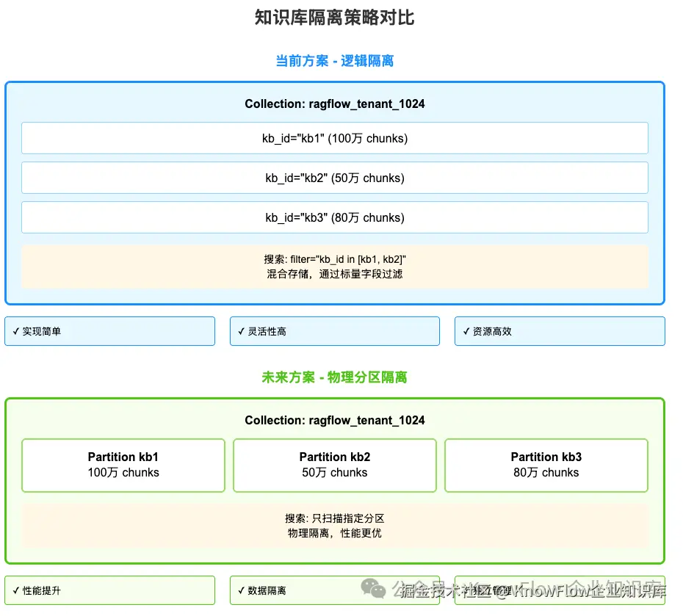
Task: Enable the 资源高效 checkmark item
Action: pyautogui.click(x=560, y=331)
